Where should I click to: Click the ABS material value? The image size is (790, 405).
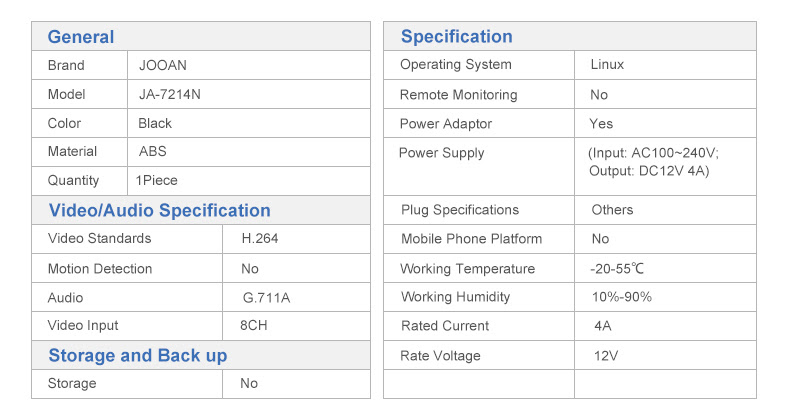(153, 151)
